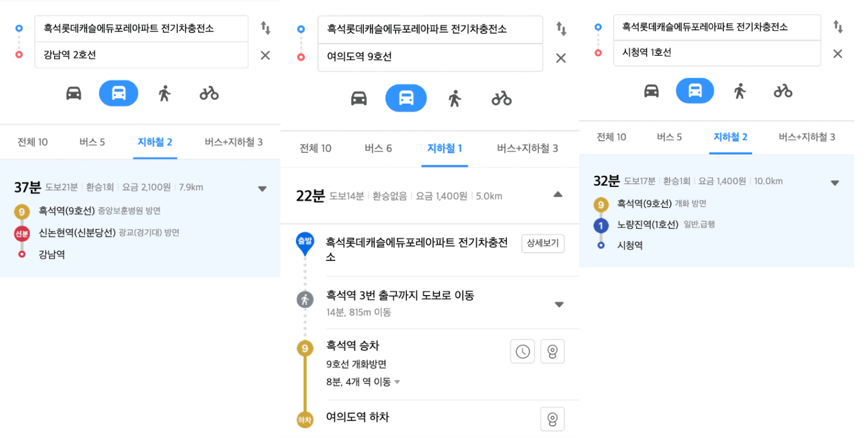Select public transit bus icon in middle panel
The height and width of the screenshot is (438, 868).
click(x=406, y=98)
